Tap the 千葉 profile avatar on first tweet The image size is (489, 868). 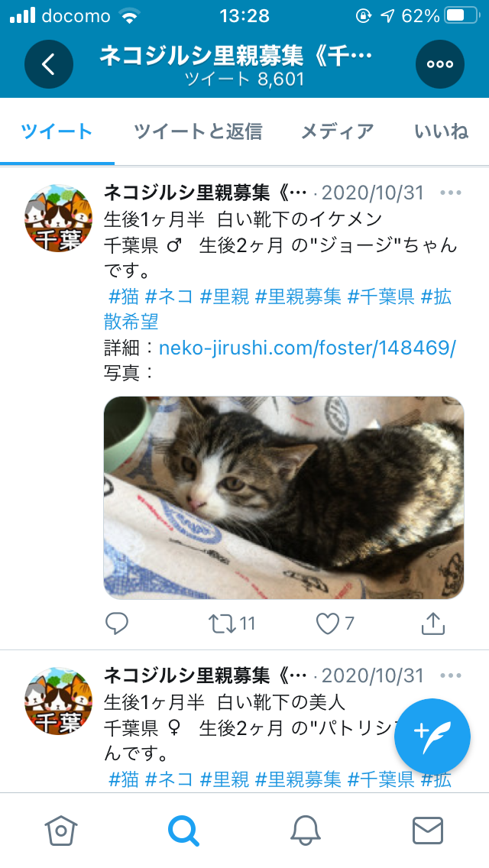click(x=59, y=218)
